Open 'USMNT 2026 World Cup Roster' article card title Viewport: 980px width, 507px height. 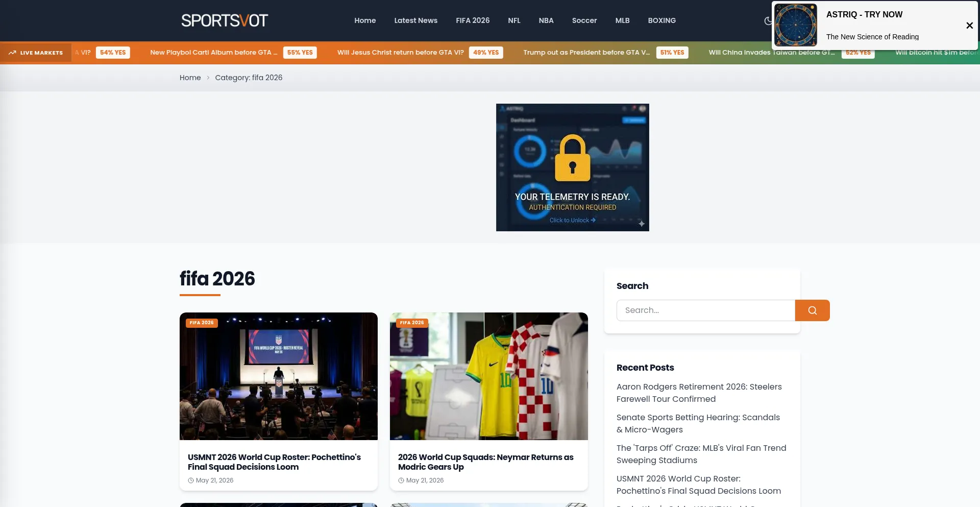pyautogui.click(x=274, y=462)
